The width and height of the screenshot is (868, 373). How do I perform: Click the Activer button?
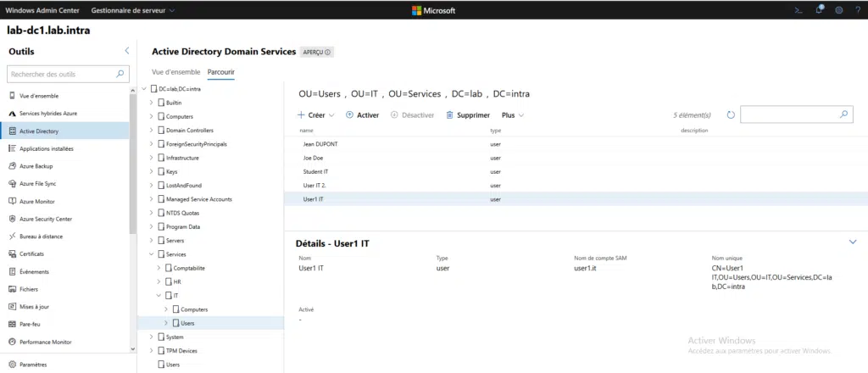(x=363, y=115)
